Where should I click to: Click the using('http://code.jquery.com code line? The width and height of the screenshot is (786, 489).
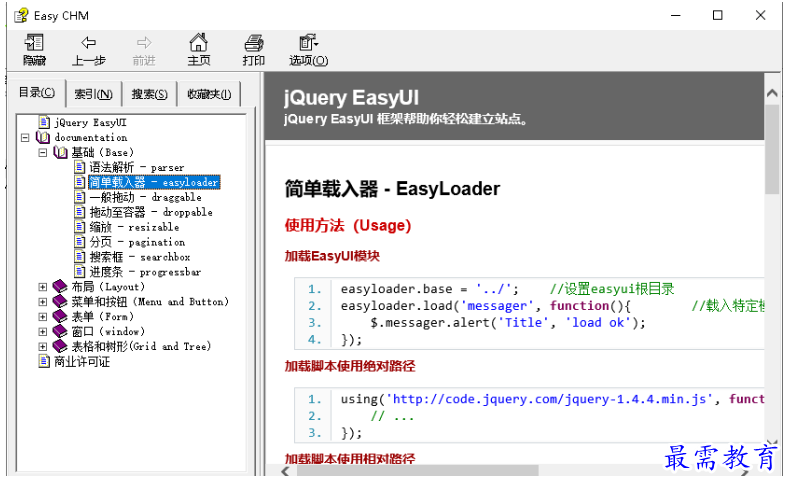[x=552, y=399]
